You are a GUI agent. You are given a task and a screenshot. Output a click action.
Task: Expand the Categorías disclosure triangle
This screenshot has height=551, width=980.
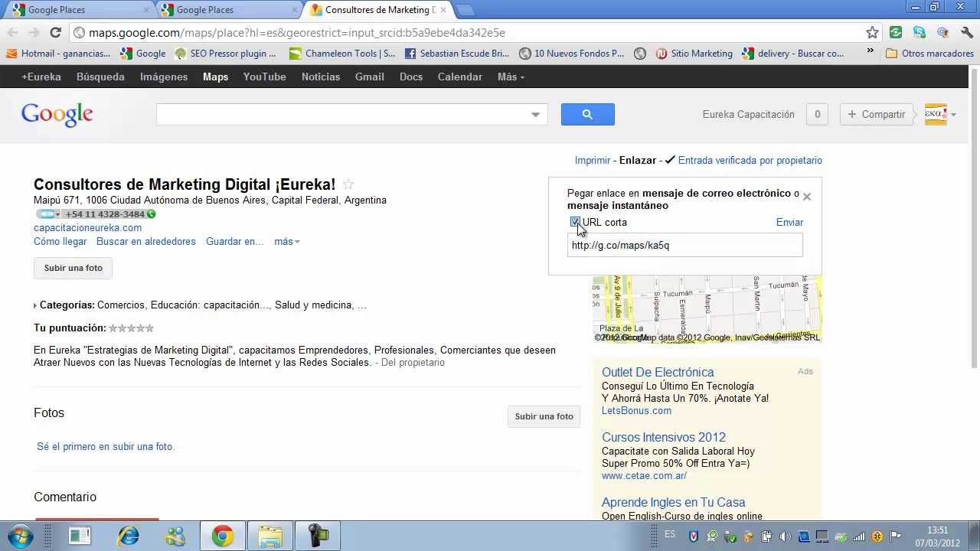(x=35, y=305)
